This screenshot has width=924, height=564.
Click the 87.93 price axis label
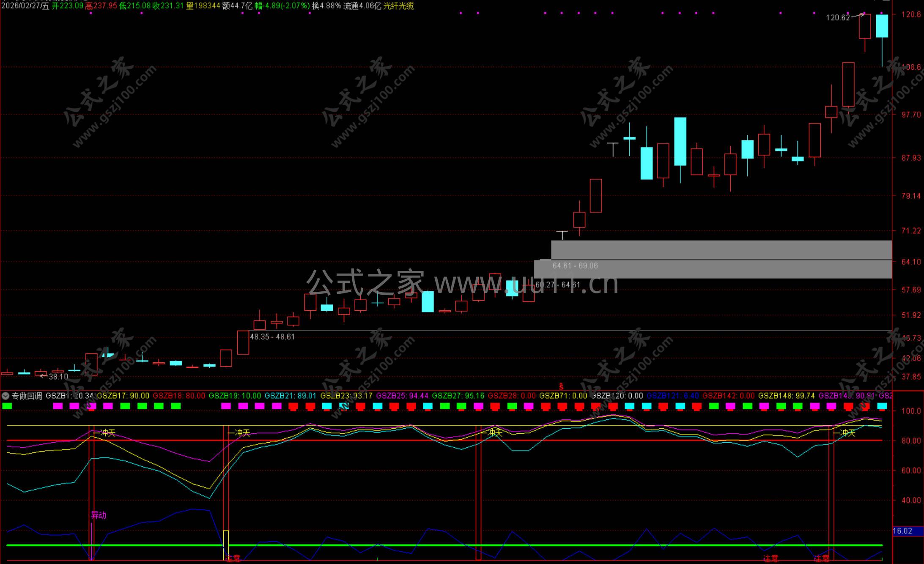pos(911,158)
